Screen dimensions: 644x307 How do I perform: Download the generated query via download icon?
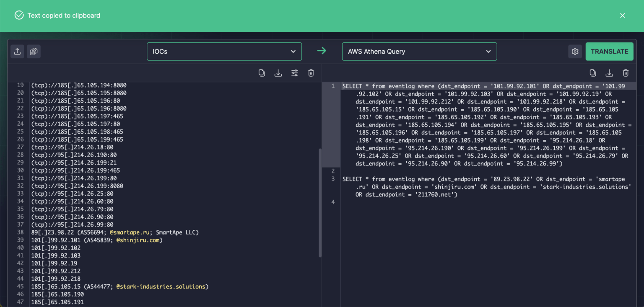pyautogui.click(x=609, y=72)
